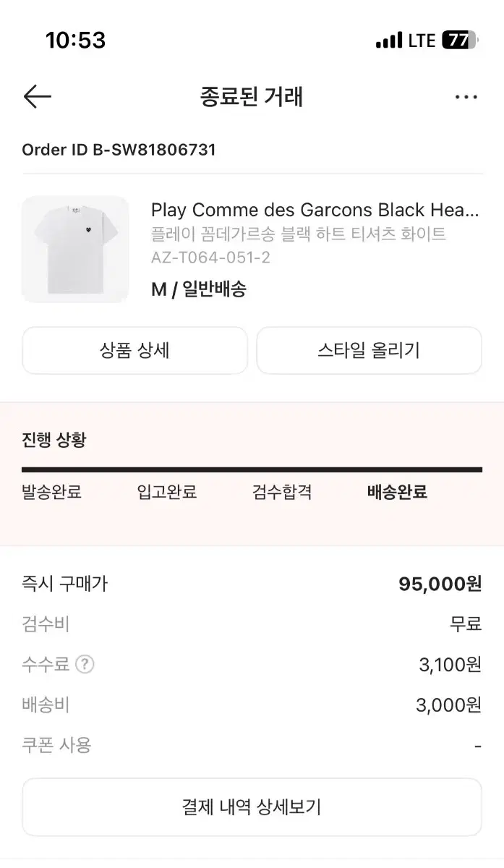Image resolution: width=504 pixels, height=868 pixels.
Task: Click the back arrow to leave 종료된 거래
Action: coord(37,96)
